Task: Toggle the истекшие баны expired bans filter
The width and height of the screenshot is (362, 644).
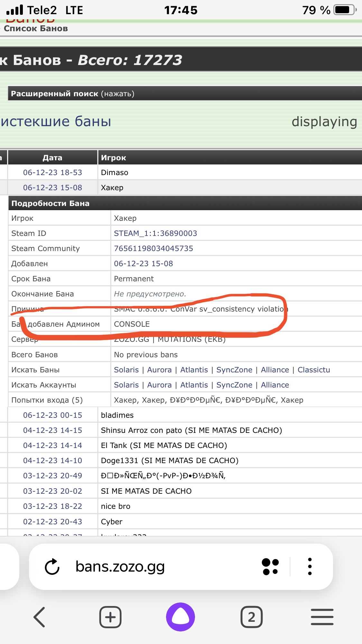Action: (x=56, y=122)
